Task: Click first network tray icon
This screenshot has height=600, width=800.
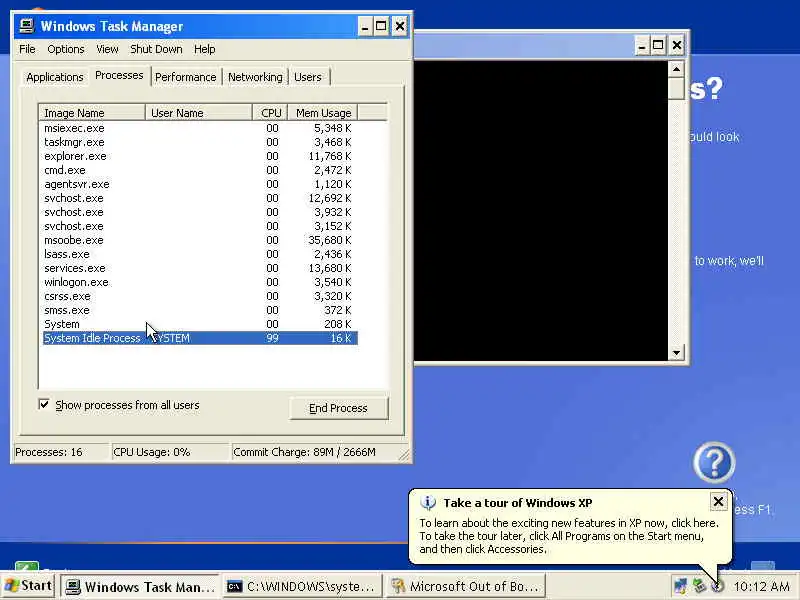Action: click(681, 586)
